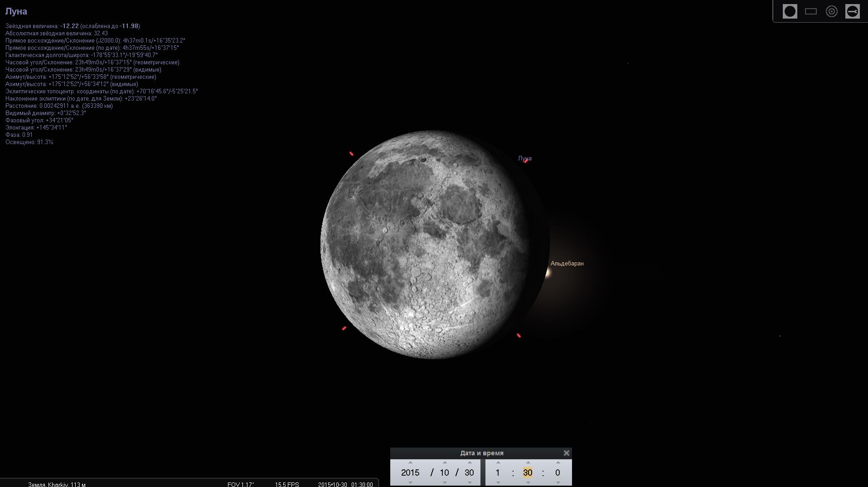
Task: Close the Дата и время dialog
Action: [x=566, y=453]
